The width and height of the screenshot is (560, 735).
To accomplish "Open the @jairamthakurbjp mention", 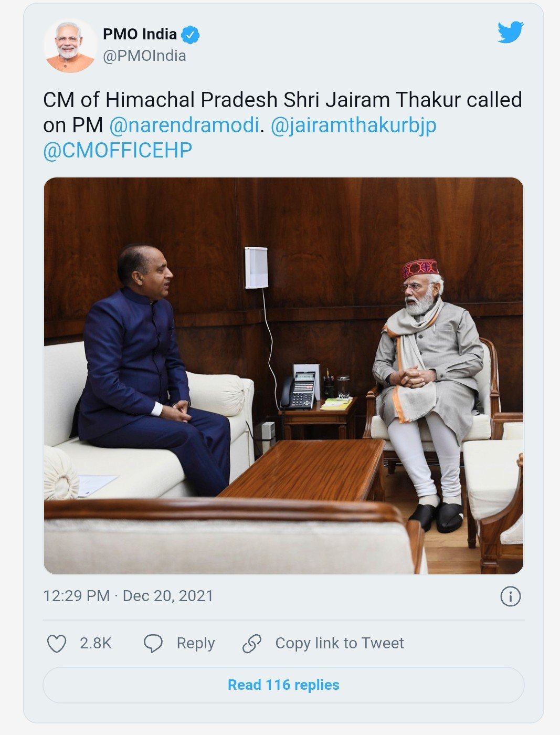I will click(353, 125).
